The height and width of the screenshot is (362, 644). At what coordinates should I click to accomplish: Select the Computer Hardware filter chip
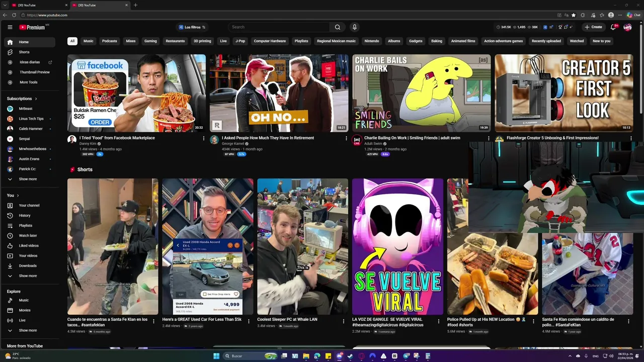[x=270, y=41]
